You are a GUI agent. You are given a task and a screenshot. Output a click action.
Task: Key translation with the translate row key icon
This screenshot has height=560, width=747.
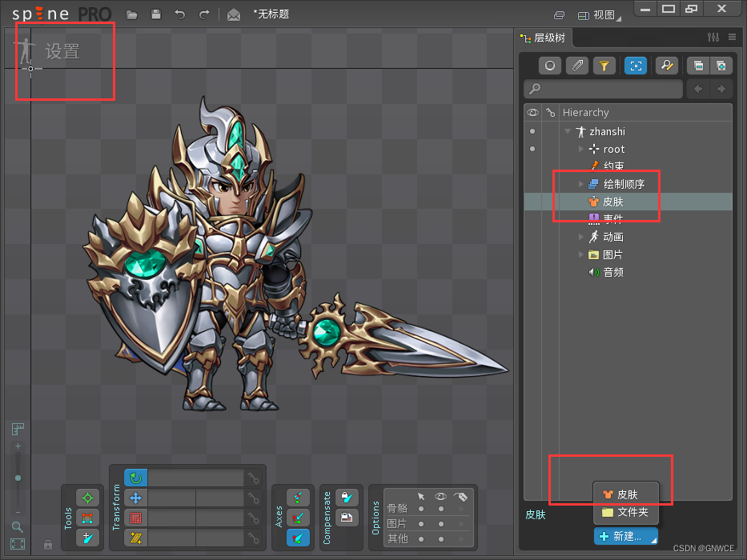[x=254, y=498]
